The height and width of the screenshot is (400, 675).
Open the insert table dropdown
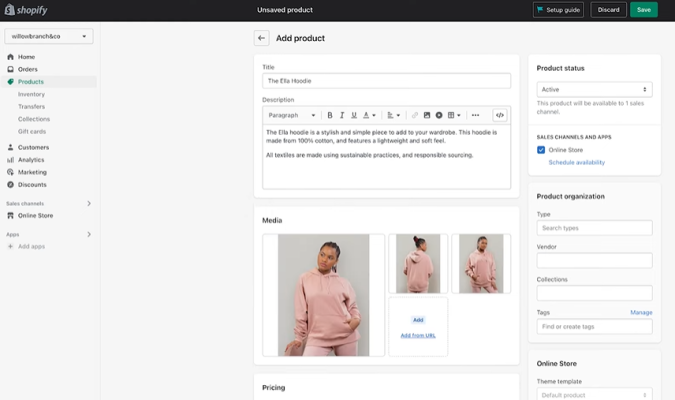click(x=454, y=115)
